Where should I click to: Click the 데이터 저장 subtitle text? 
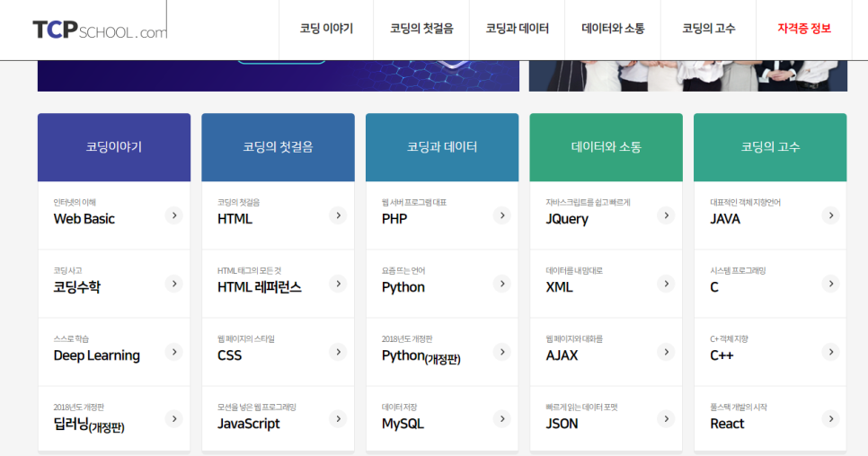coord(399,408)
